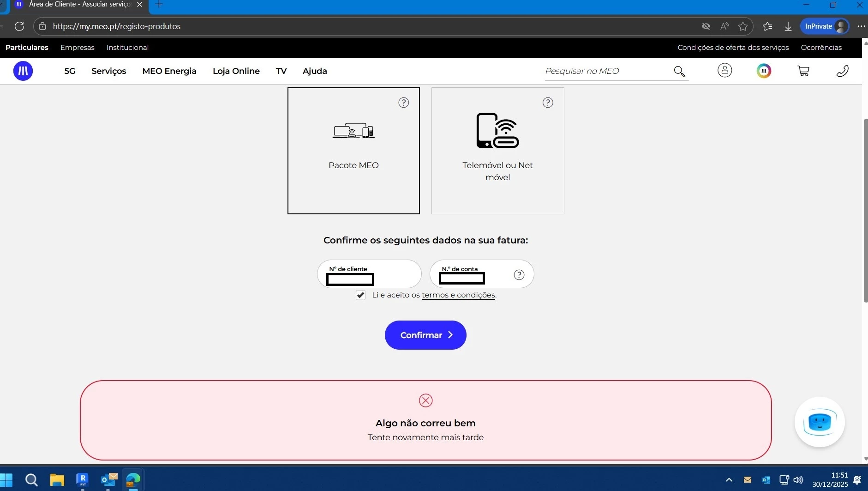This screenshot has height=491, width=868.
Task: Open File Explorer from taskbar
Action: click(57, 480)
